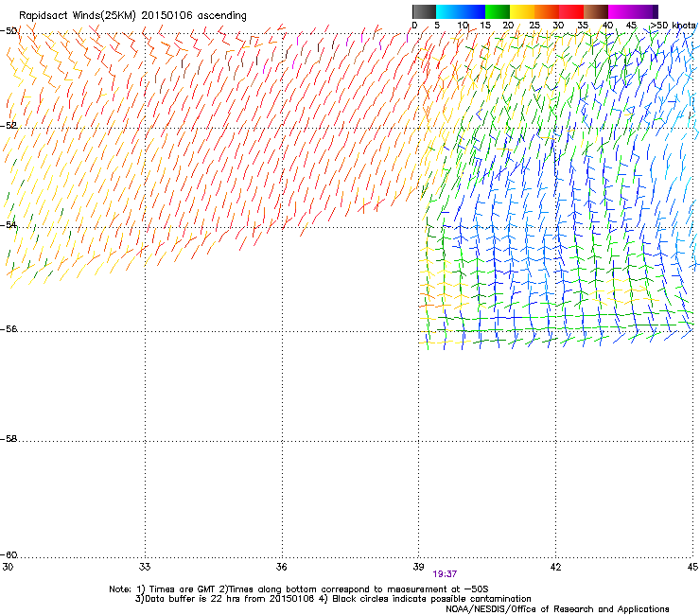This screenshot has height=615, width=700.
Task: Click the orange 25-30 knots color swatch
Action: tap(547, 11)
